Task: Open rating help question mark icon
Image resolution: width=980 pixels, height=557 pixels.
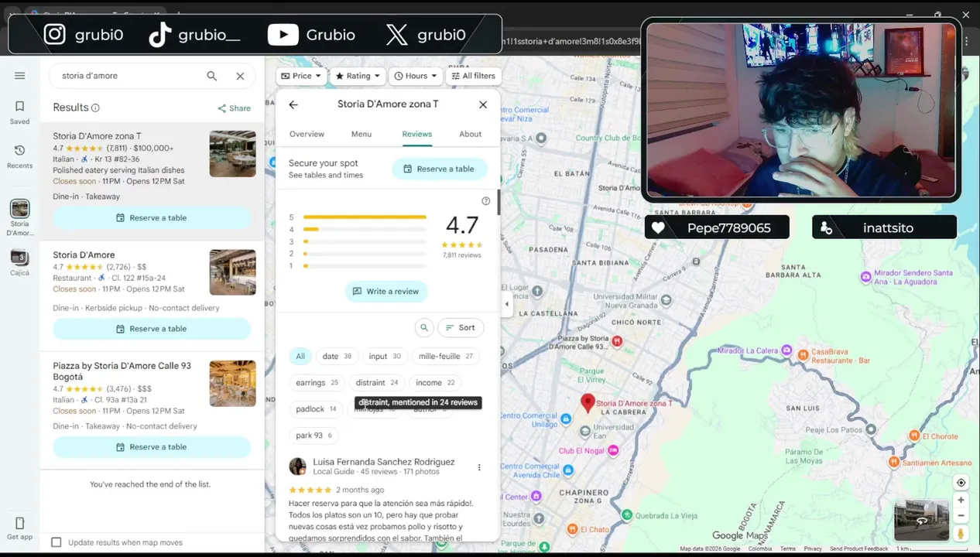Action: (485, 201)
